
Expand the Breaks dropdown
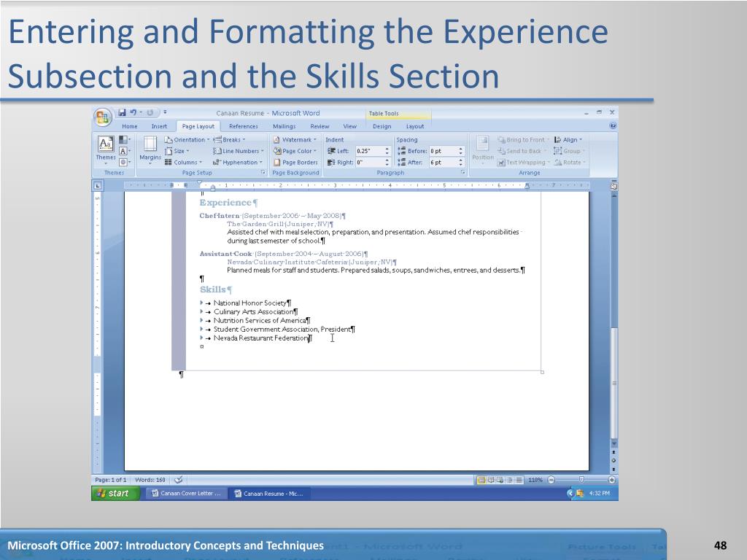pyautogui.click(x=229, y=139)
